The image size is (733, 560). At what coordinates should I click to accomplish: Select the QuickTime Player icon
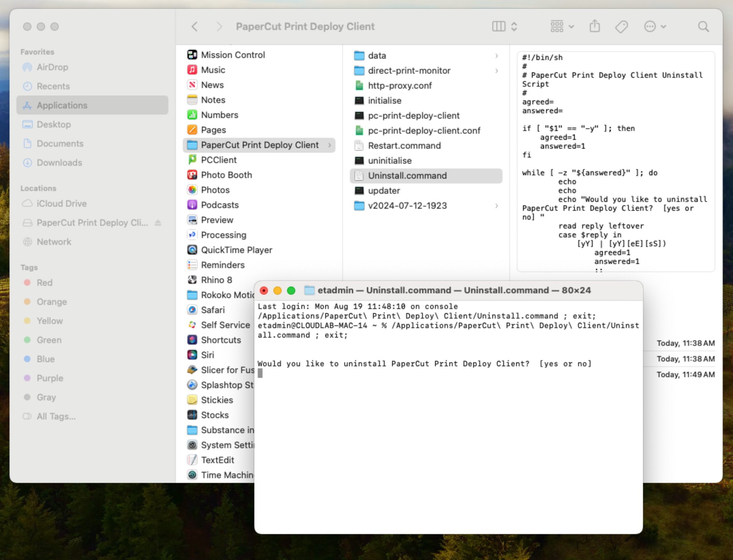pos(192,250)
